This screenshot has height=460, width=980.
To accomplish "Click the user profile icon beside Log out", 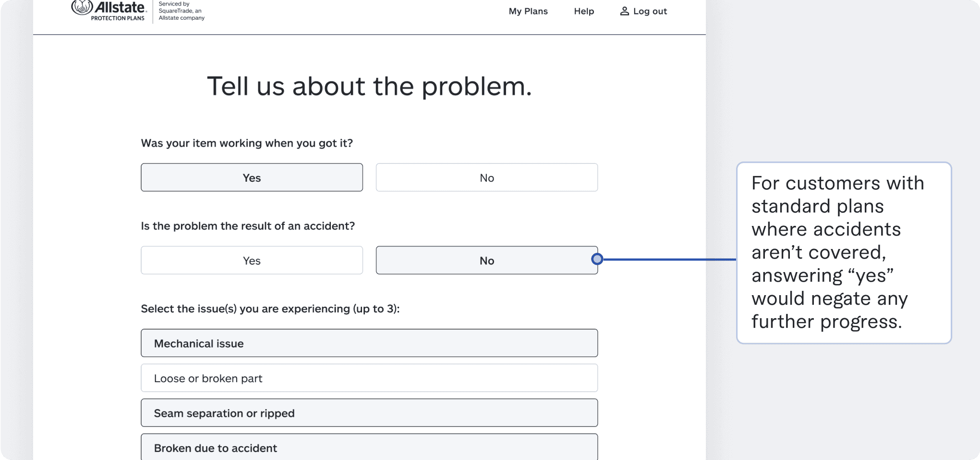I will click(624, 11).
